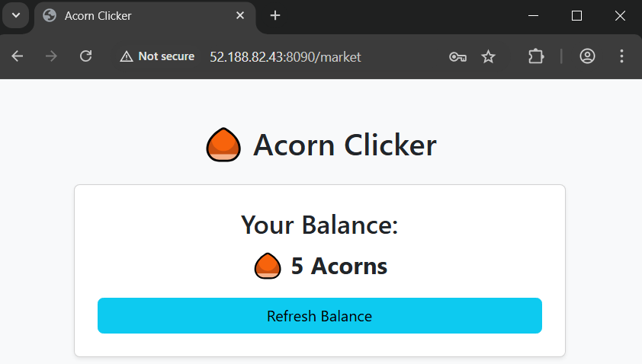The height and width of the screenshot is (364, 642).
Task: Open the saved passwords key icon
Action: (457, 56)
